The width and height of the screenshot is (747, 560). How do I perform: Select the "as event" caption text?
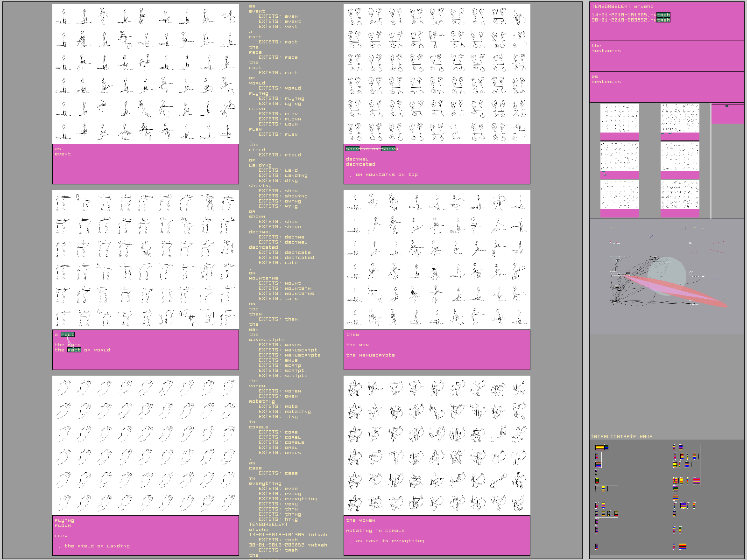(x=63, y=152)
